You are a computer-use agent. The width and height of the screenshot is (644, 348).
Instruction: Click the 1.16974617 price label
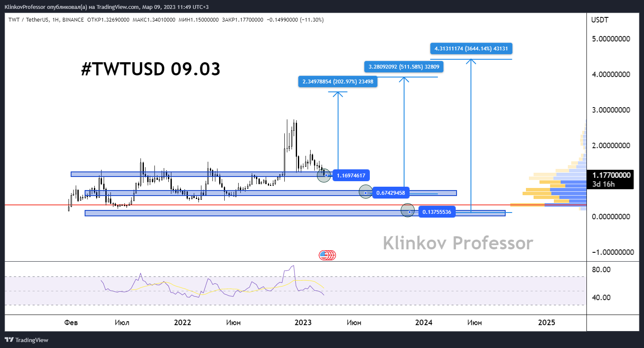tap(351, 175)
